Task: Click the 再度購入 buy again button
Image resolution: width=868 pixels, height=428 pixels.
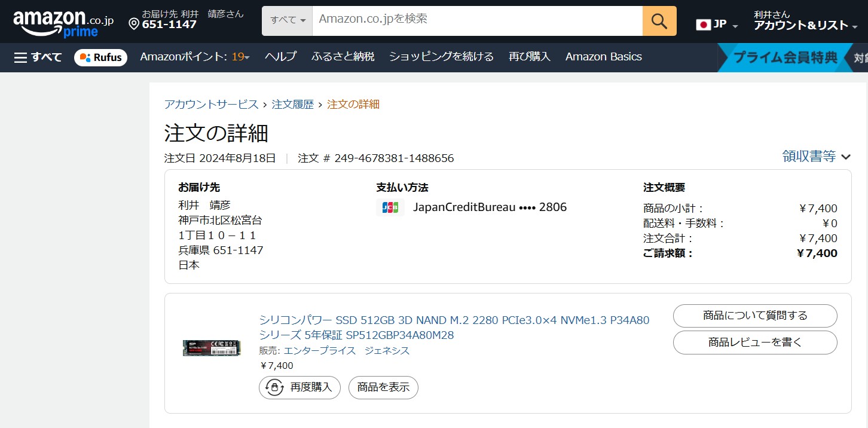Action: tap(299, 387)
